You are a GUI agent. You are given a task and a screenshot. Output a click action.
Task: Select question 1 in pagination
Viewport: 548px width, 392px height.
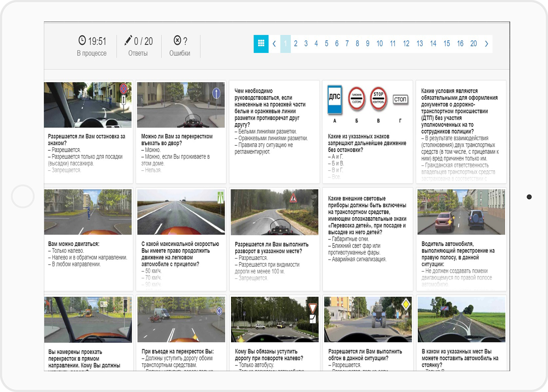[285, 44]
